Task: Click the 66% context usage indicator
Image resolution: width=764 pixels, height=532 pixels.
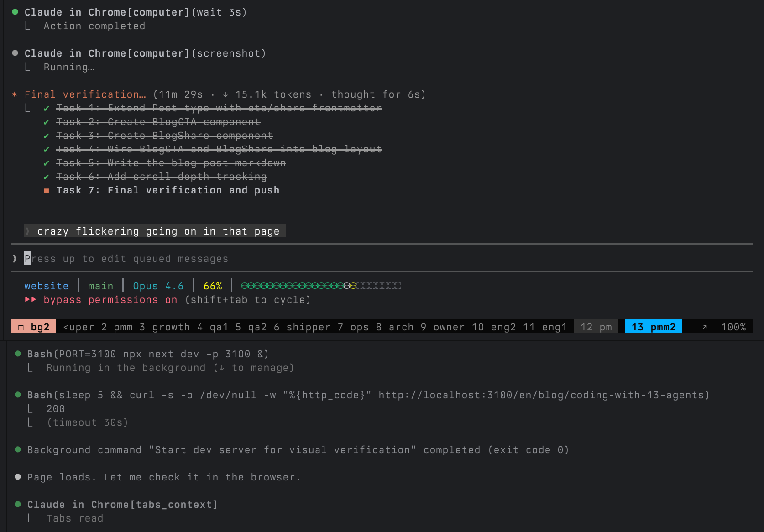Action: pyautogui.click(x=213, y=286)
